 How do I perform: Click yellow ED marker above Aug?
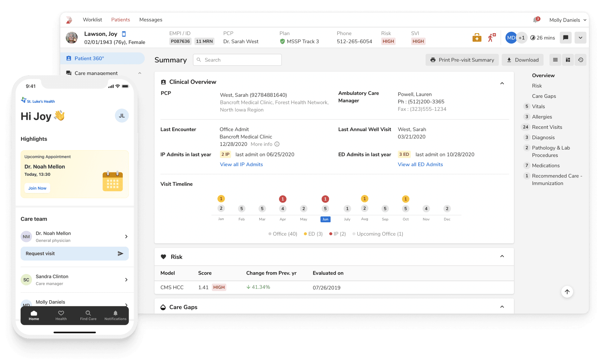tap(364, 198)
